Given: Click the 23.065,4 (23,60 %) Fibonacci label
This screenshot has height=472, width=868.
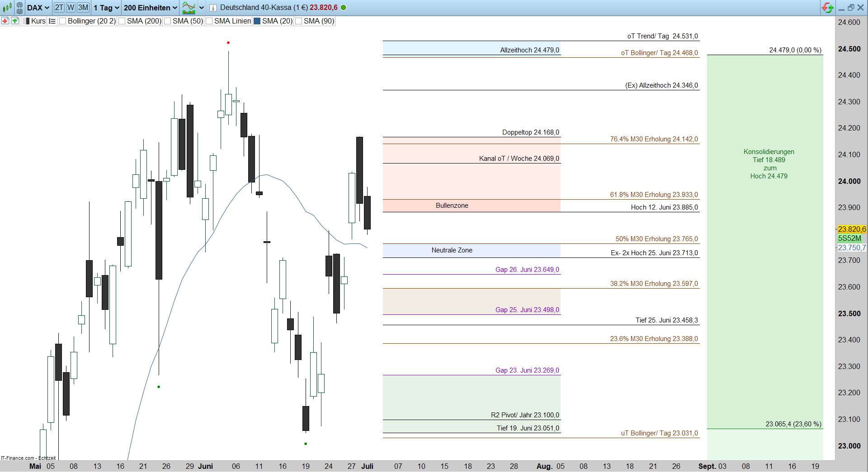Looking at the screenshot, I should pyautogui.click(x=793, y=424).
